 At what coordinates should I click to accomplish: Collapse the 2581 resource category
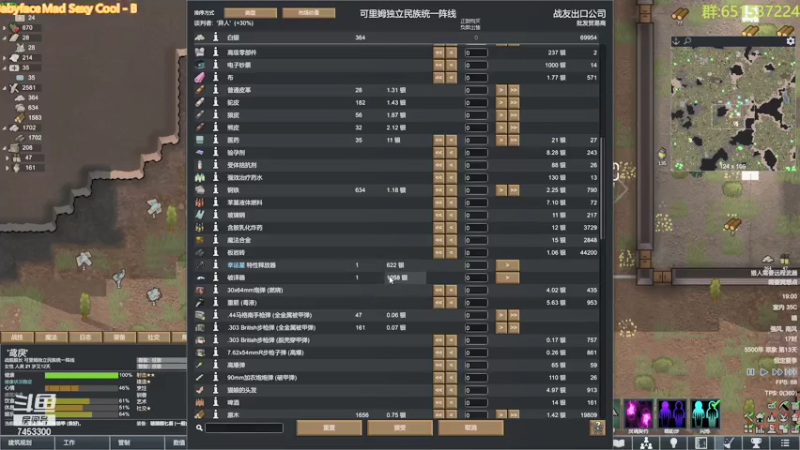coord(5,88)
